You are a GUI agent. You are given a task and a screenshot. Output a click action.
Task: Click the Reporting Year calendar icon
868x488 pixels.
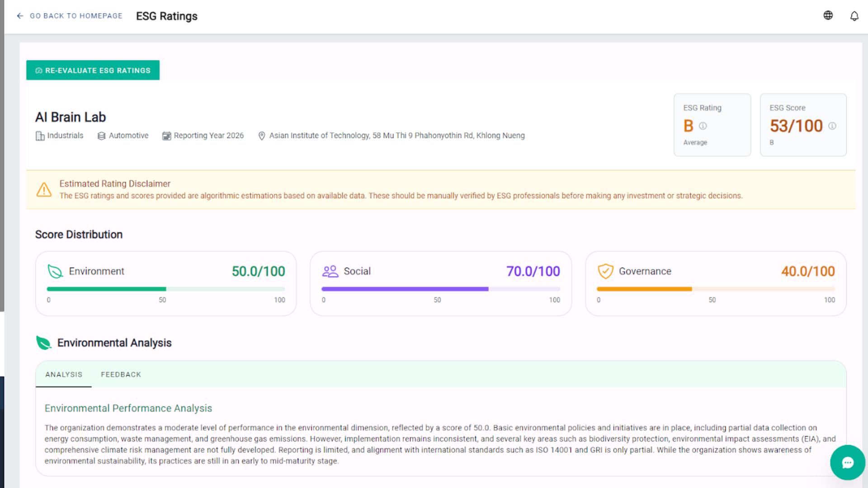[x=166, y=136]
